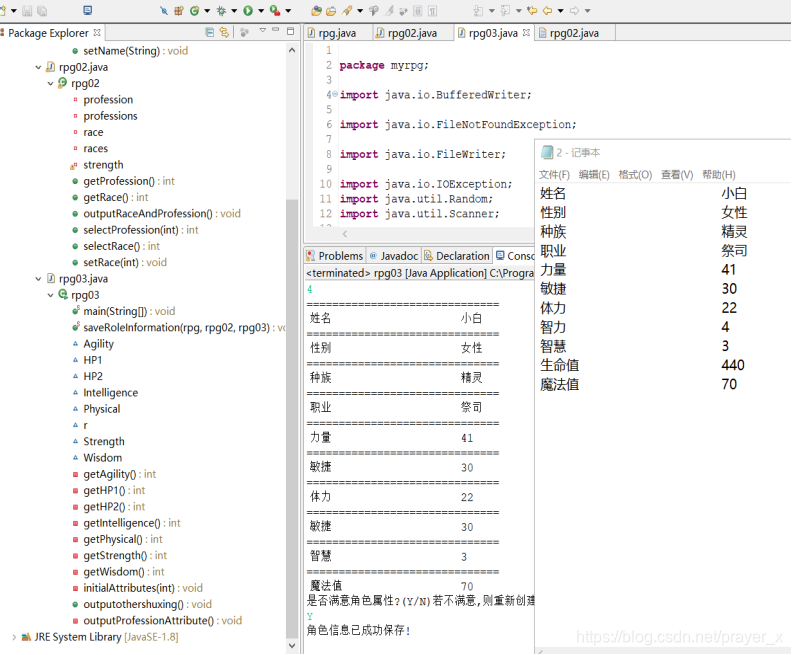Image resolution: width=792 pixels, height=655 pixels.
Task: Switch to the Console view tab
Action: click(x=515, y=256)
